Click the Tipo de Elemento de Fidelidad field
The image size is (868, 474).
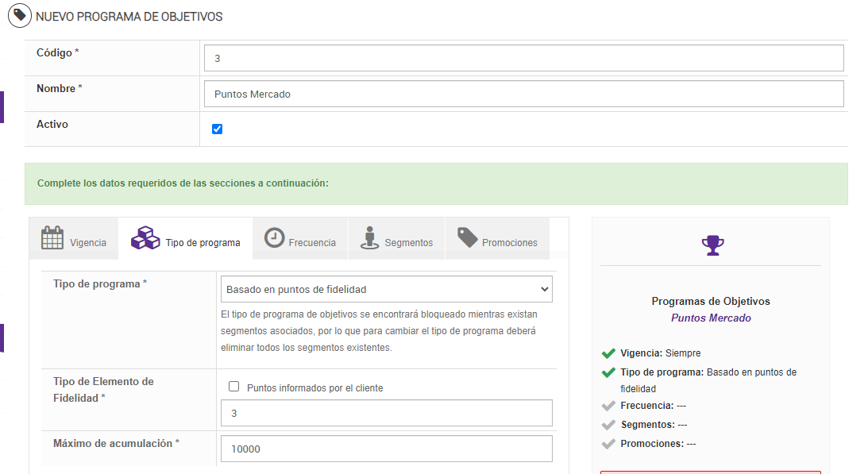coord(386,413)
